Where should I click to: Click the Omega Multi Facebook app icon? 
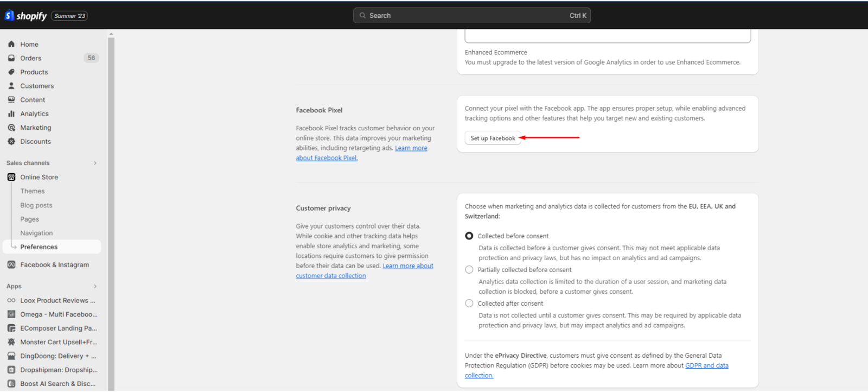(11, 314)
